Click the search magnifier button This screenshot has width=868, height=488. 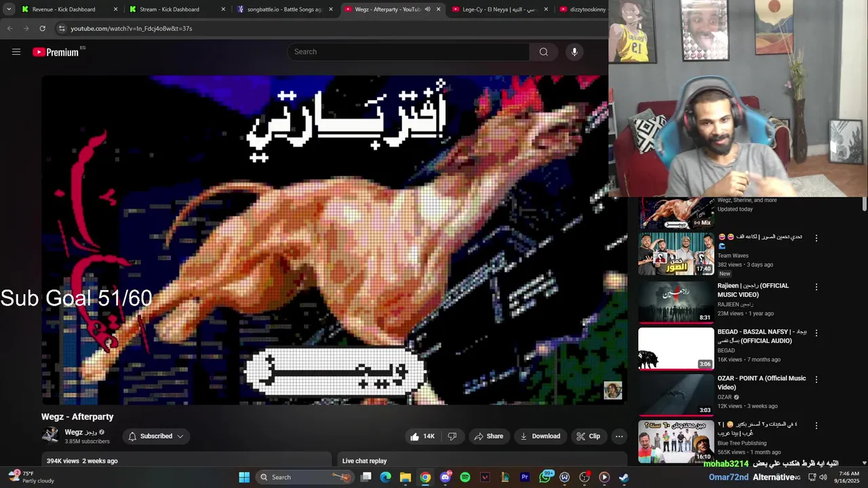[x=543, y=52]
